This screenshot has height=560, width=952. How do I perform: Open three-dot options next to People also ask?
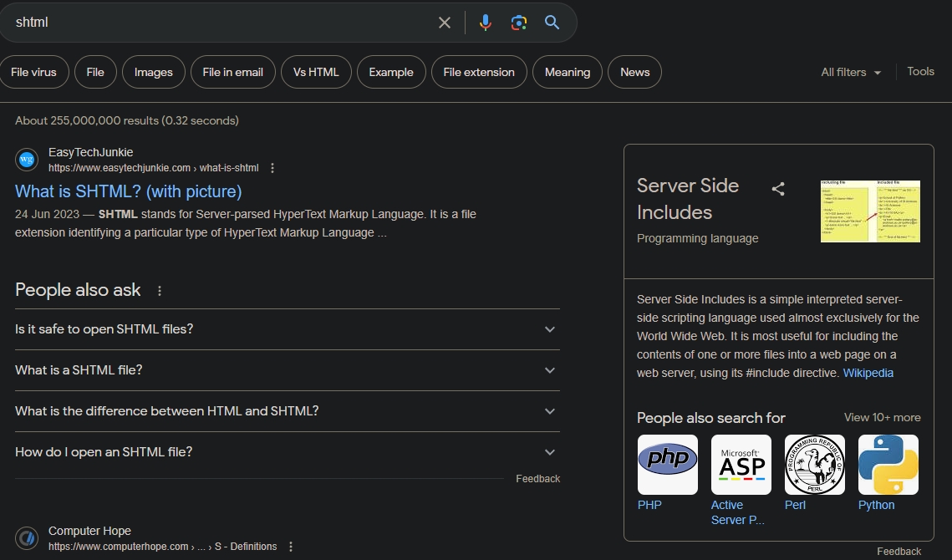[x=160, y=291]
